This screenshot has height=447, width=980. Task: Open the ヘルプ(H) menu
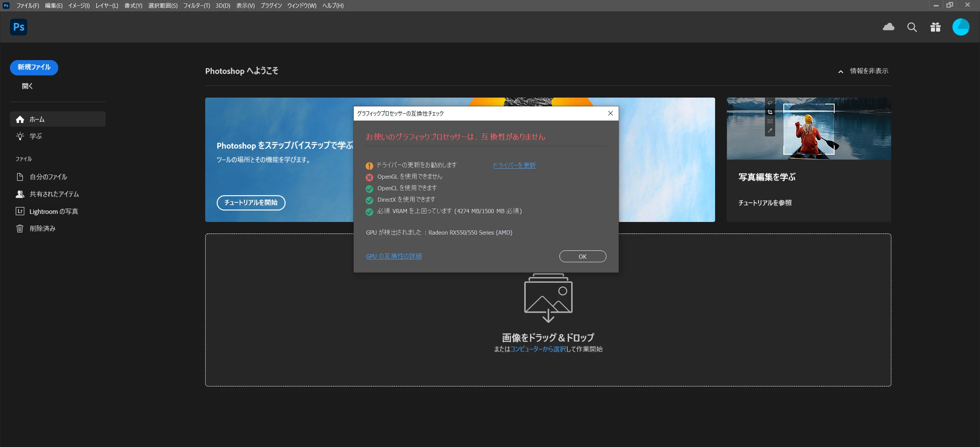[333, 5]
